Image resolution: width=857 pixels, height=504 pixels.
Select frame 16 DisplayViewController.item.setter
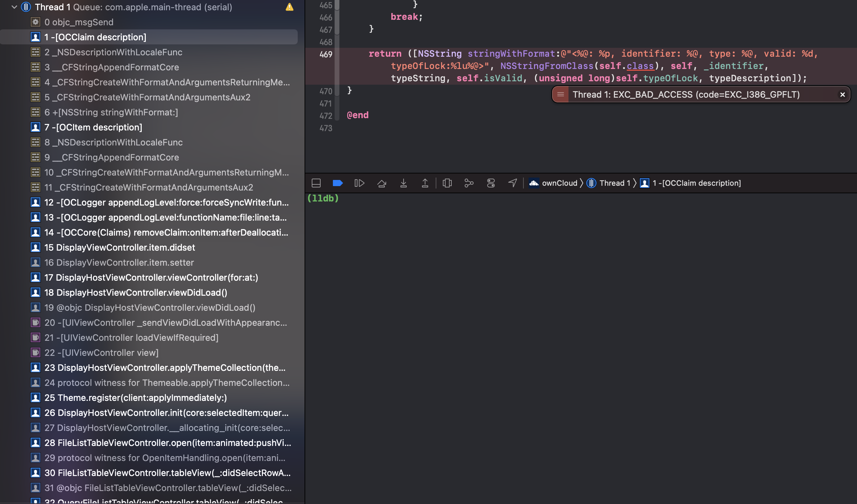(149, 263)
